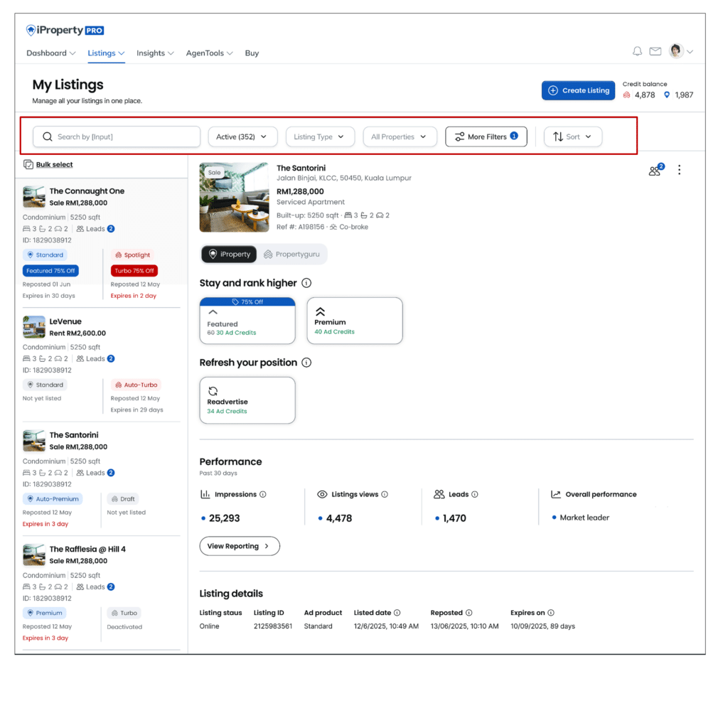Open the Listing Type dropdown
728x728 pixels.
tap(318, 137)
